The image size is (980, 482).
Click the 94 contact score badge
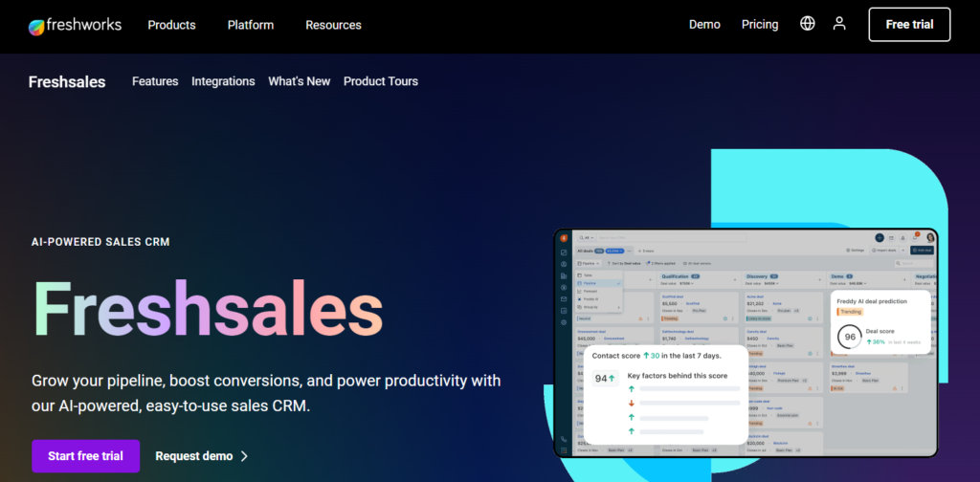pos(605,379)
